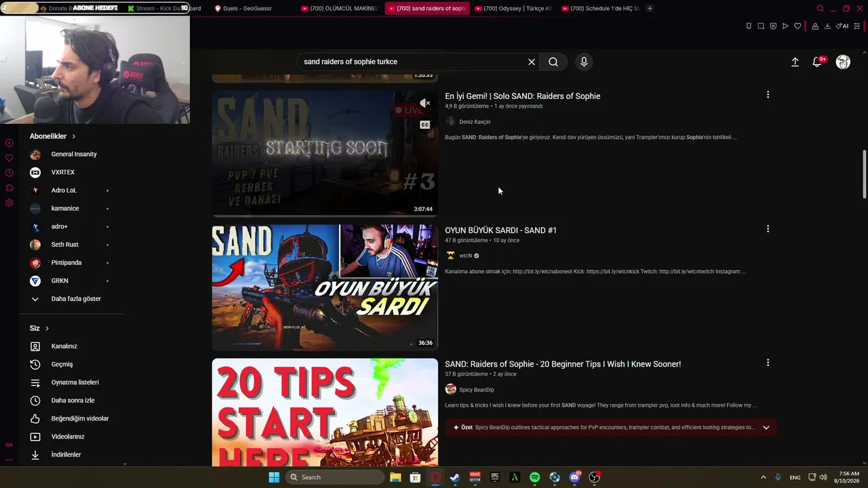Screen dimensions: 868x488
Task: Open the sidebar player icon in Opera GX
Action: coord(9,143)
